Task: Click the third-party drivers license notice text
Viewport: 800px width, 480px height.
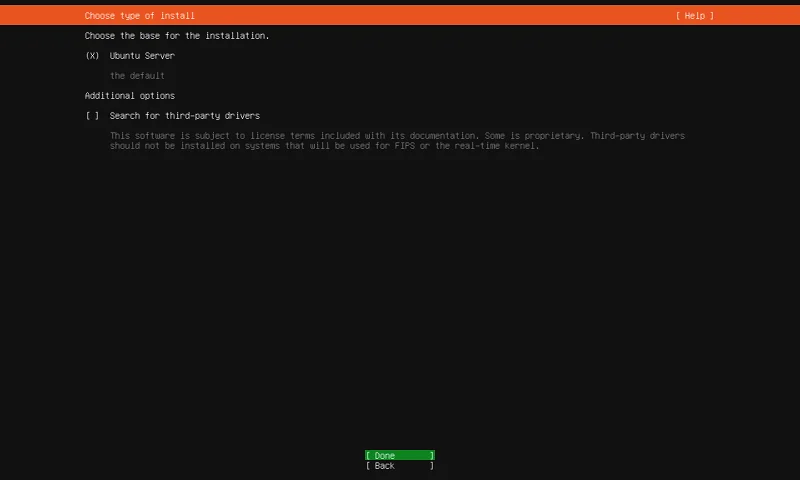Action: 397,141
